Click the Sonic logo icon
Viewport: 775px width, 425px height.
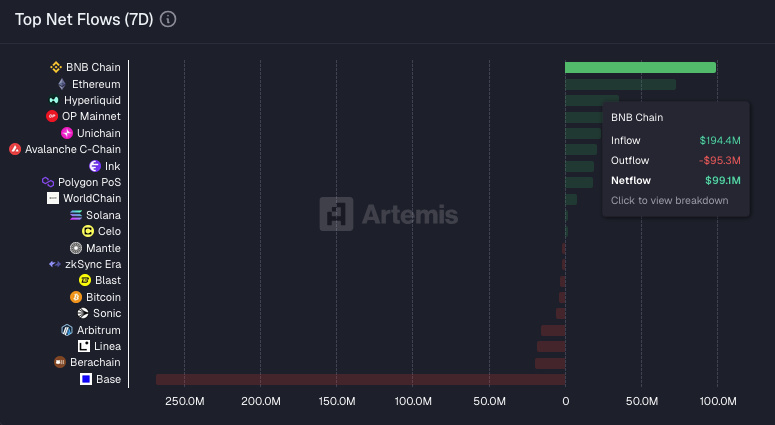click(83, 313)
